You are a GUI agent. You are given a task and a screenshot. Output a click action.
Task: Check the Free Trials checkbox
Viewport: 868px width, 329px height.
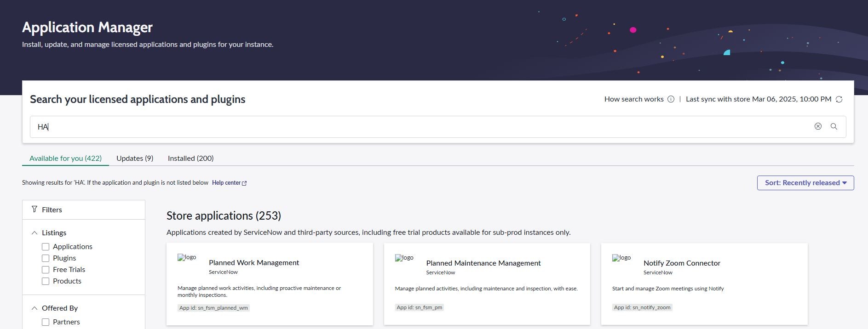[x=46, y=270]
